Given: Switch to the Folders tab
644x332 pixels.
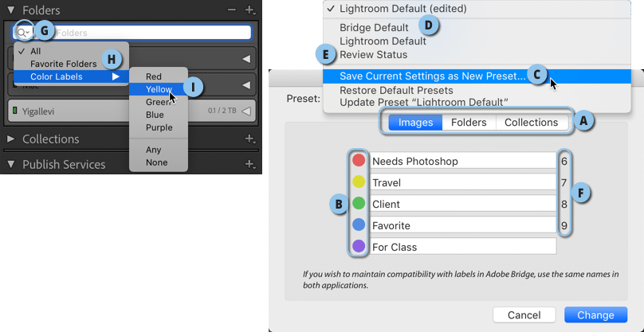Looking at the screenshot, I should (x=469, y=123).
